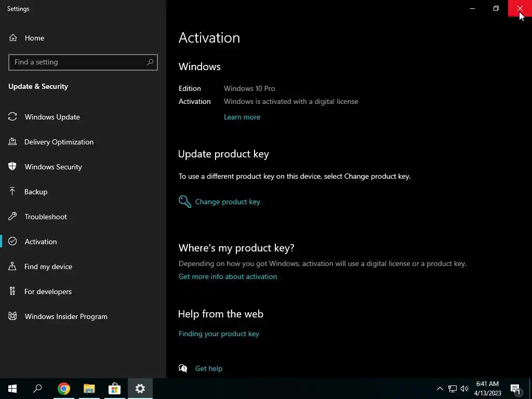Click the taskbar clock showing 6:41 AM
Viewport: 532px width, 399px height.
(487, 389)
